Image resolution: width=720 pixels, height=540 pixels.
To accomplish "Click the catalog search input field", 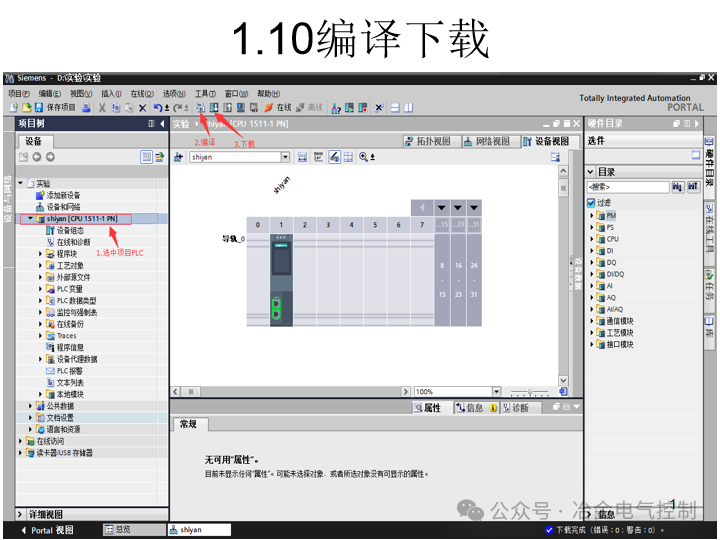I will coord(628,187).
